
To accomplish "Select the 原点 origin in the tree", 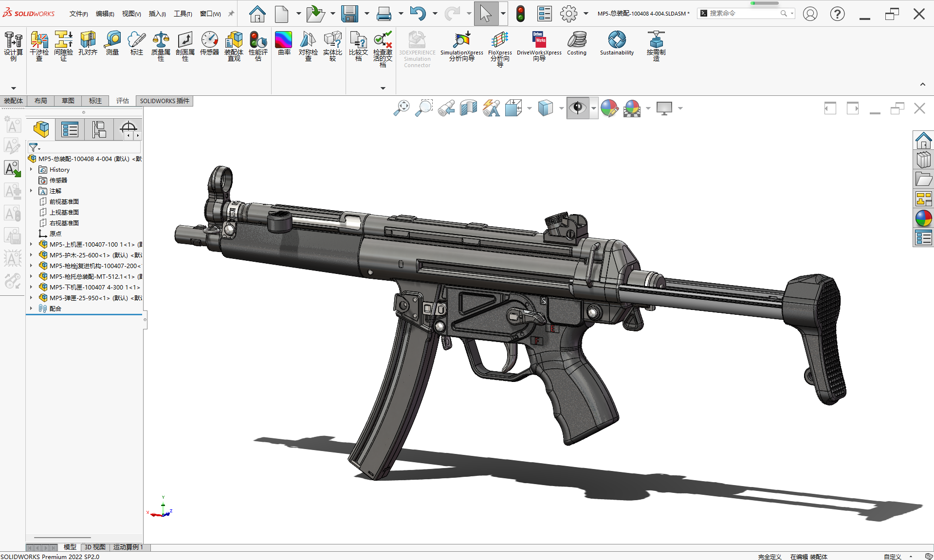I will click(55, 234).
